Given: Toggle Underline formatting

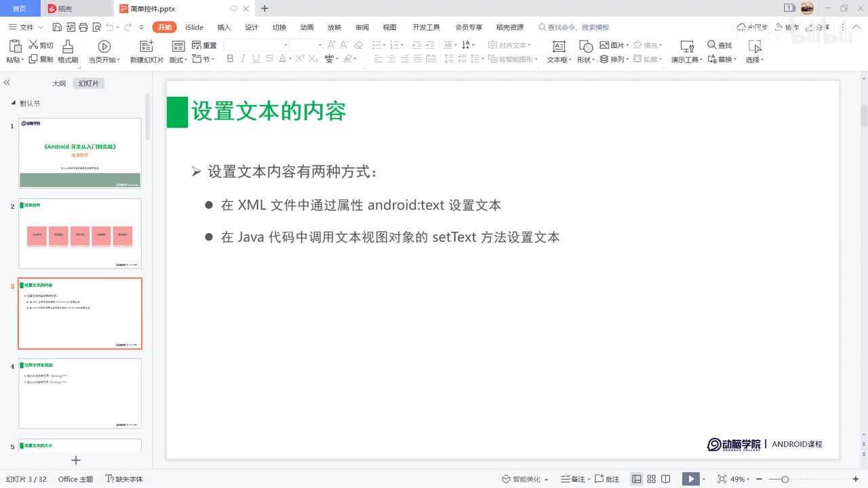Looking at the screenshot, I should click(x=256, y=59).
